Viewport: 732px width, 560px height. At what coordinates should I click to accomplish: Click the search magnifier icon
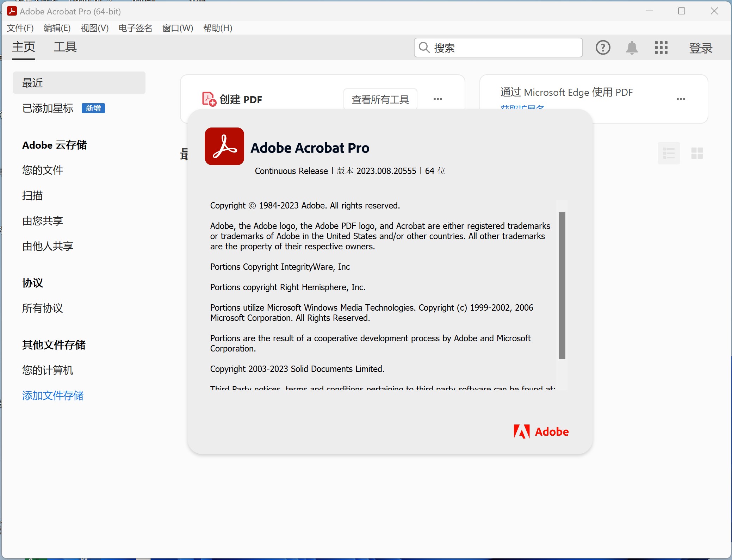[424, 48]
